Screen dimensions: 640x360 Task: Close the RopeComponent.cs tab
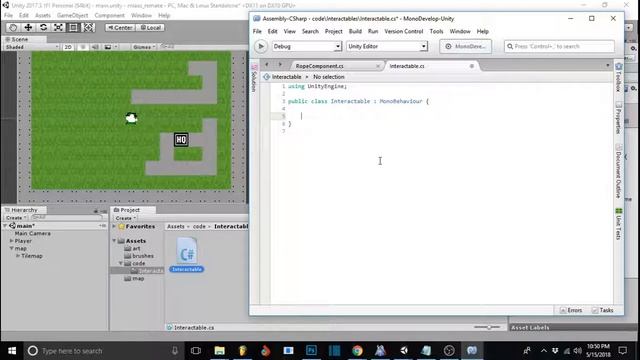coord(378,66)
